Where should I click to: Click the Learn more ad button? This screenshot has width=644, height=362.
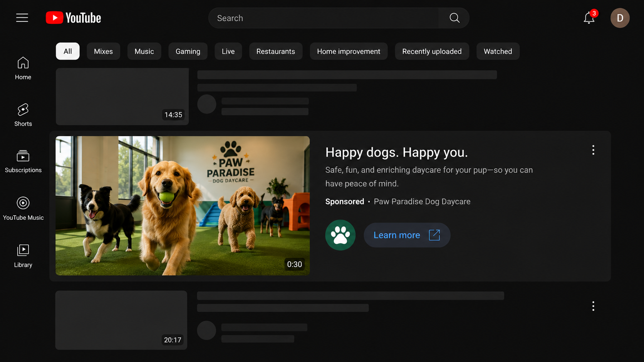click(x=407, y=235)
